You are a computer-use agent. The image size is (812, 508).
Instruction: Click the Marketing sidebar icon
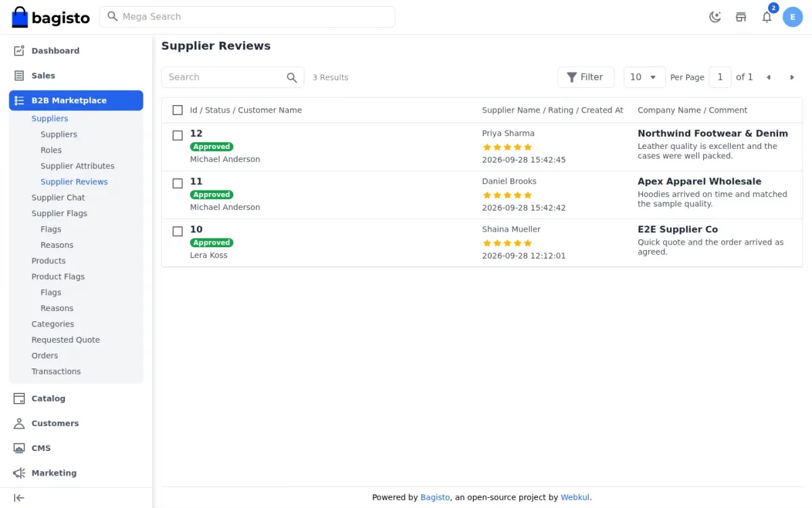(x=19, y=473)
